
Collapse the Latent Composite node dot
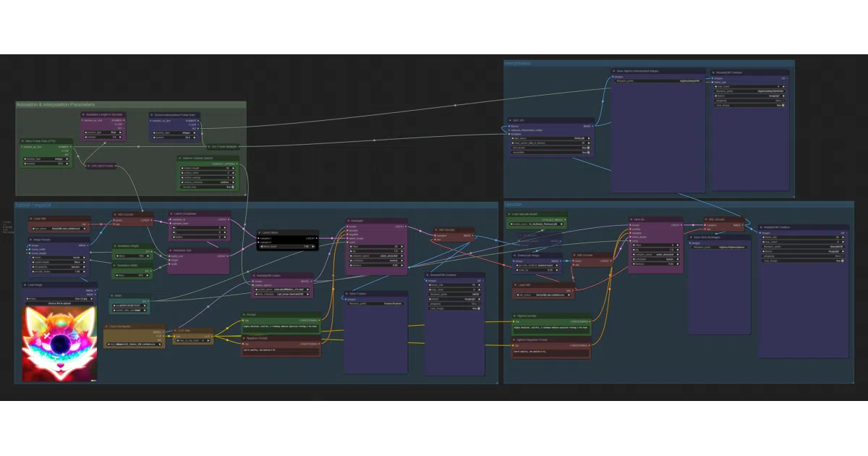pyautogui.click(x=171, y=214)
